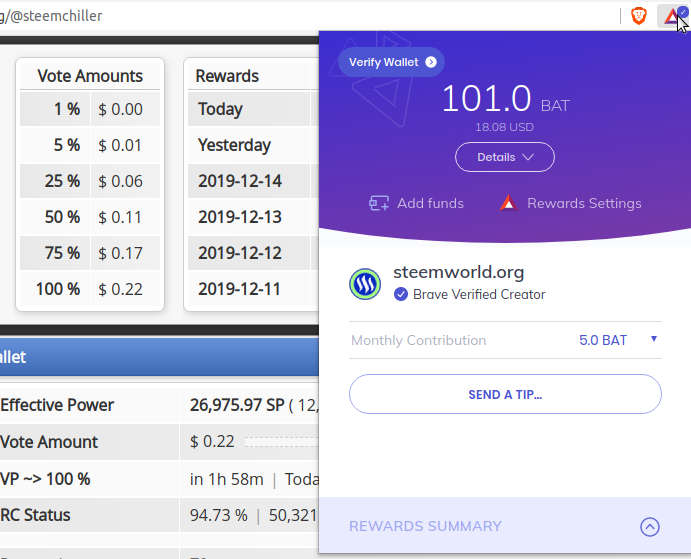Select the 100 % vote amount row

(90, 289)
